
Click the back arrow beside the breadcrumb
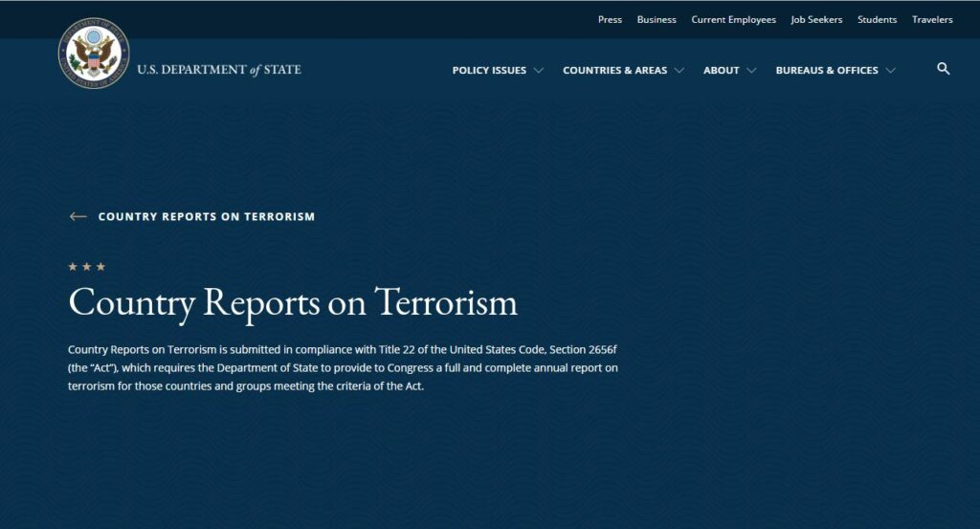(78, 216)
